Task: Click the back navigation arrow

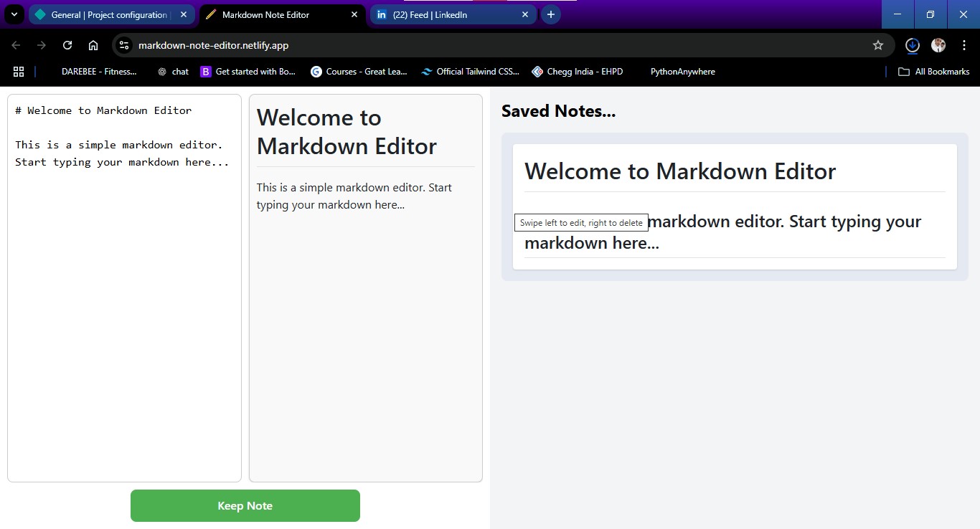Action: (x=14, y=44)
